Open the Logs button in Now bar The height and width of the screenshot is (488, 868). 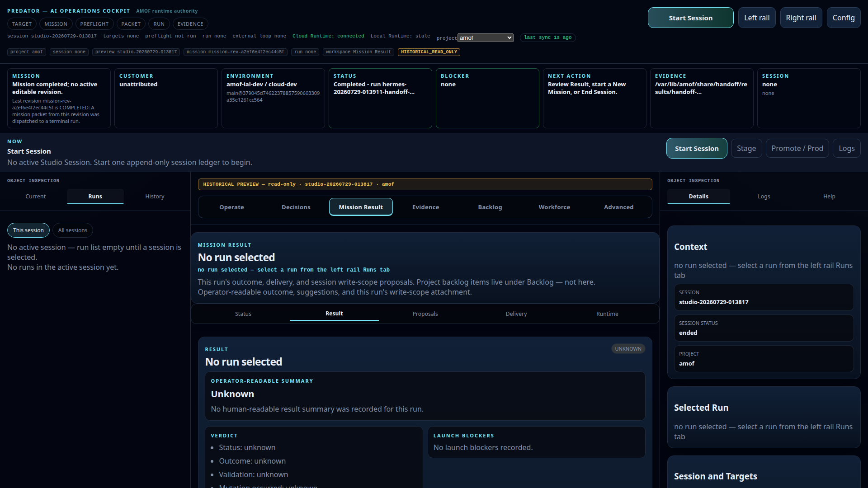[x=846, y=148]
